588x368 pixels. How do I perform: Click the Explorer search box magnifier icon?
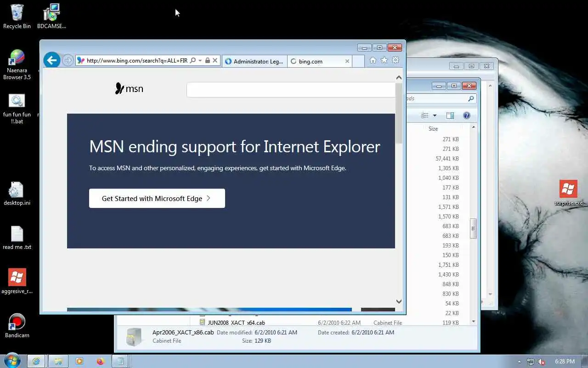(x=471, y=98)
